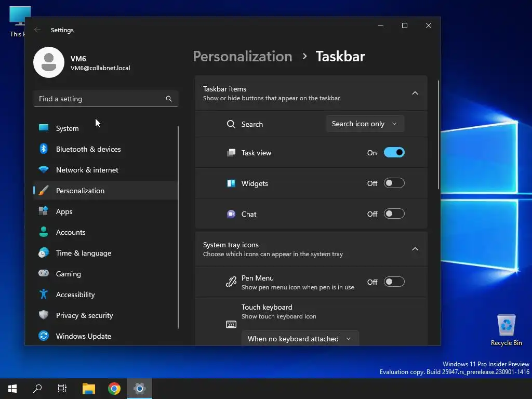Click the Task view row icon

click(231, 153)
